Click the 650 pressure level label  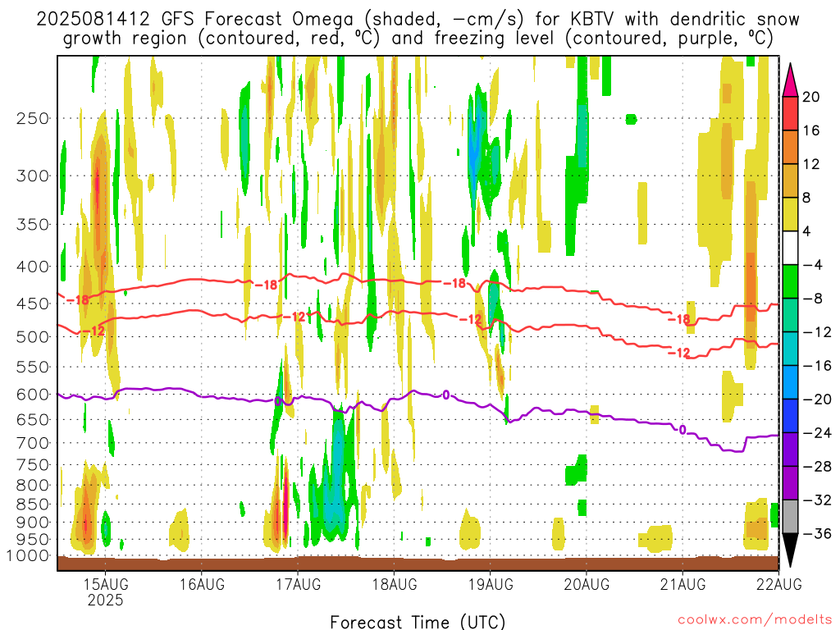[33, 419]
